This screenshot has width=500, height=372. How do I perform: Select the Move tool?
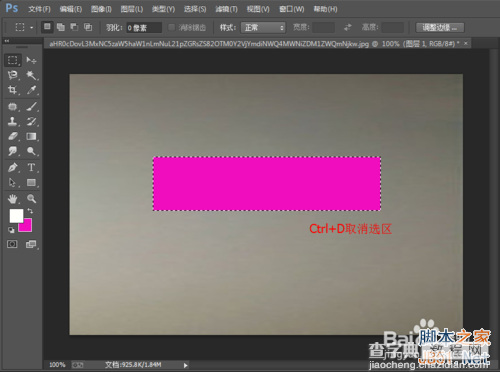[x=31, y=60]
